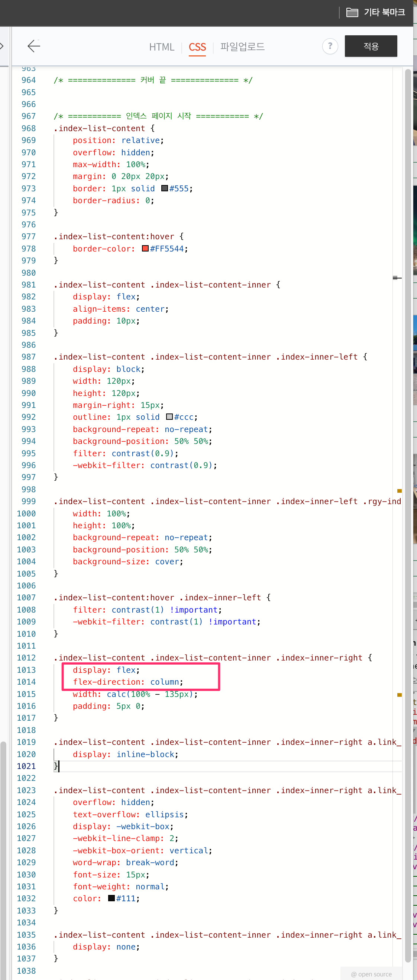Click the 적용 apply button

pos(371,46)
